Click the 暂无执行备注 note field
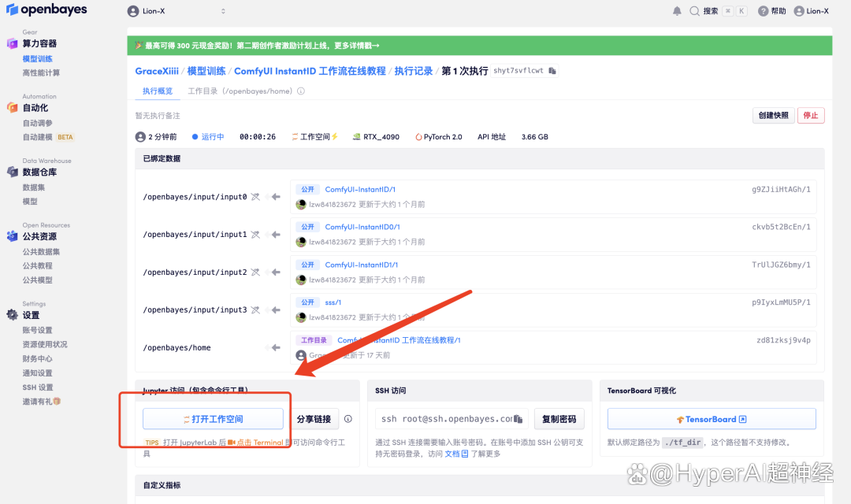 158,116
